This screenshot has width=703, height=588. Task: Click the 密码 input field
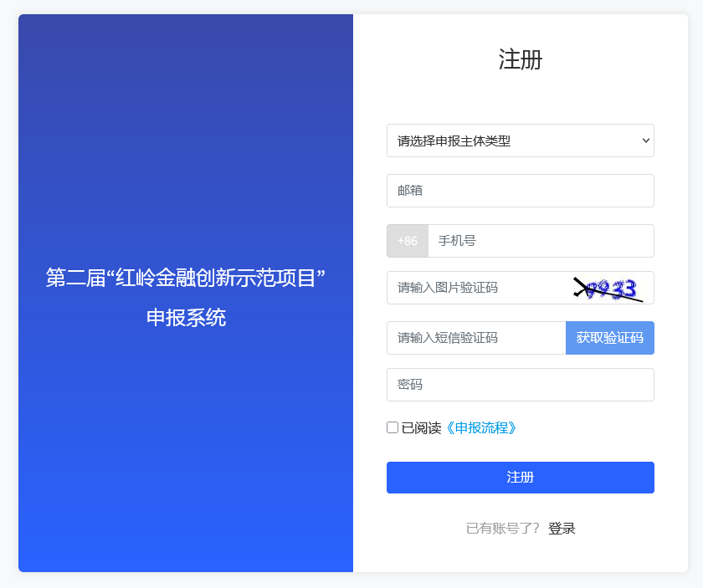520,385
